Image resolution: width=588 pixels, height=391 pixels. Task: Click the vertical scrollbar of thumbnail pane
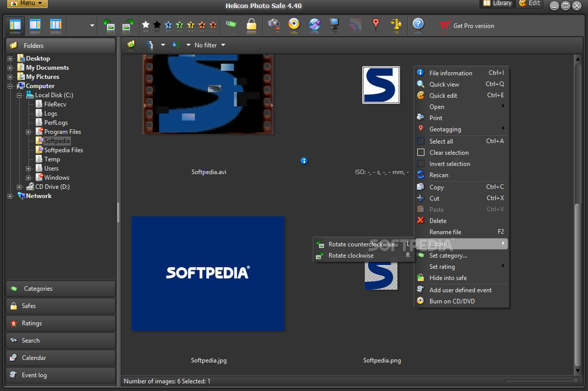pyautogui.click(x=578, y=285)
